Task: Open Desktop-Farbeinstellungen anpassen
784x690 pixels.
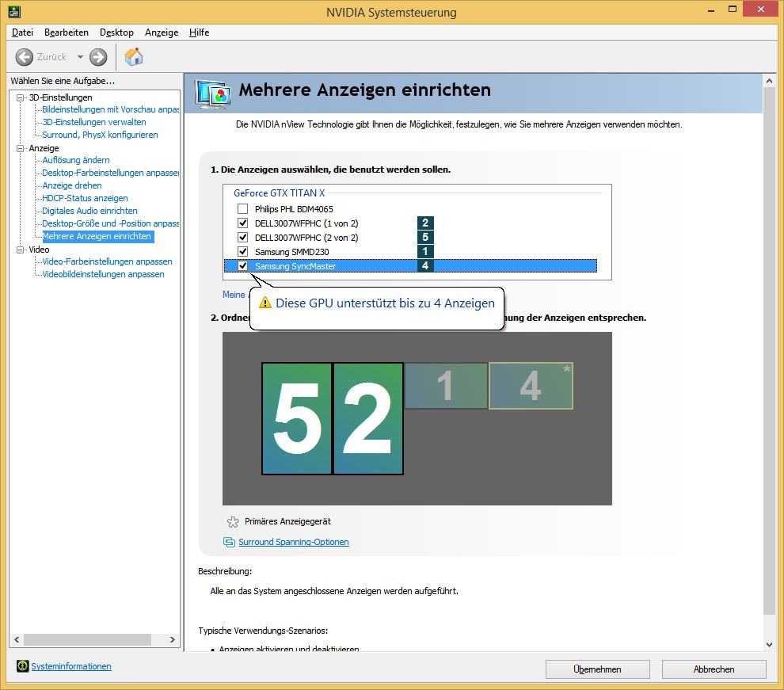Action: 111,173
